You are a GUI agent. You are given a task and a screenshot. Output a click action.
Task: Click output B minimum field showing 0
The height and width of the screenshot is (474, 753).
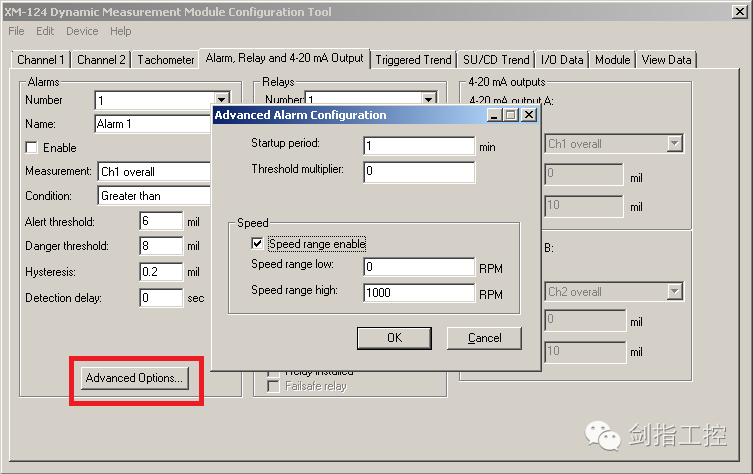point(585,320)
